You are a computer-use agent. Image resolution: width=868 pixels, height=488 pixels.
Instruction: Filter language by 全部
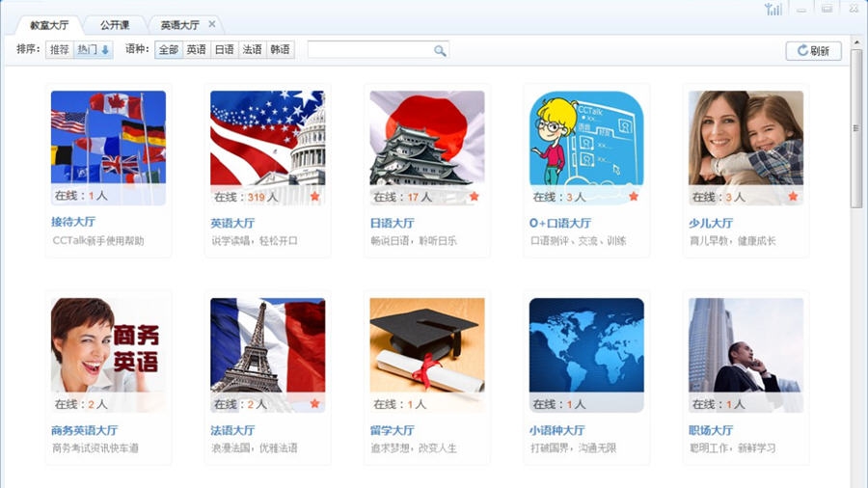pyautogui.click(x=168, y=50)
